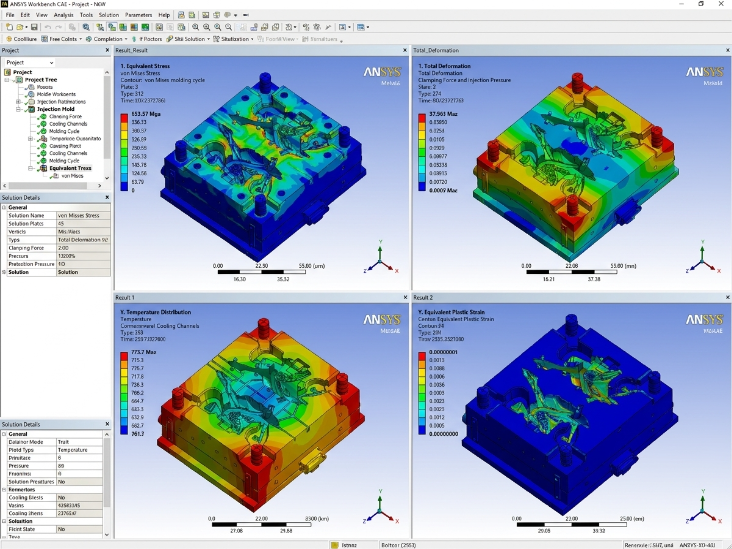Viewport: 732px width, 549px height.
Task: Click the redo arrow icon
Action: [x=59, y=27]
